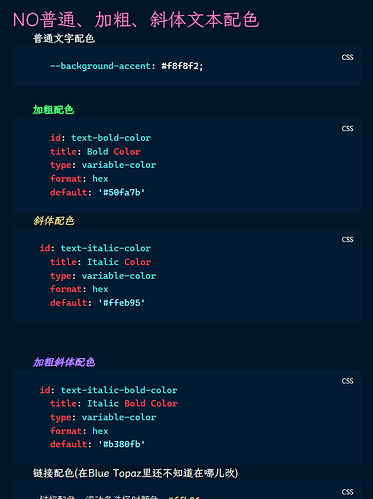Screen dimensions: 373x499
Task: Place cursor on --background-accent variable name
Action: click(x=100, y=66)
